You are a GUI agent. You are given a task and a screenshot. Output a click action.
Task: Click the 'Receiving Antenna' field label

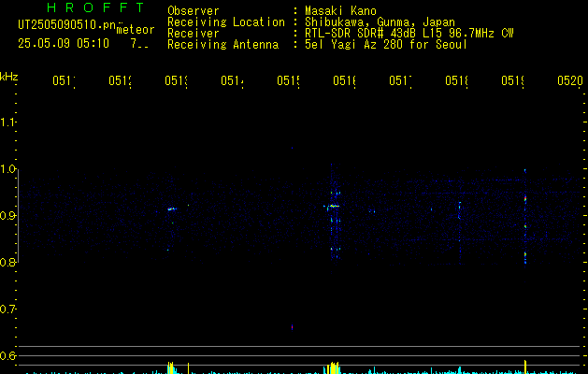coord(222,45)
